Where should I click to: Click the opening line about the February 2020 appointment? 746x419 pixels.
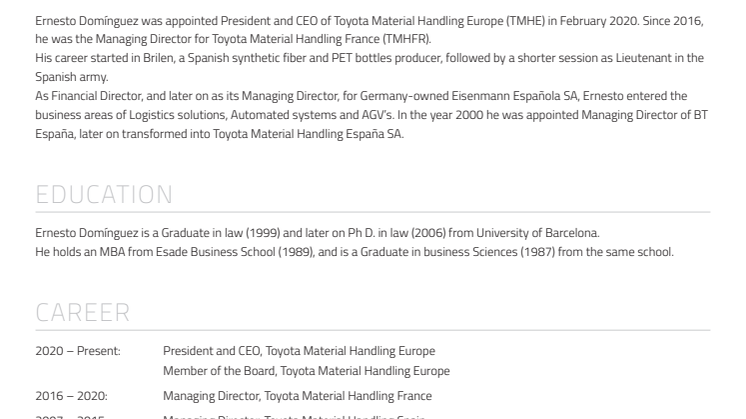coord(369,20)
